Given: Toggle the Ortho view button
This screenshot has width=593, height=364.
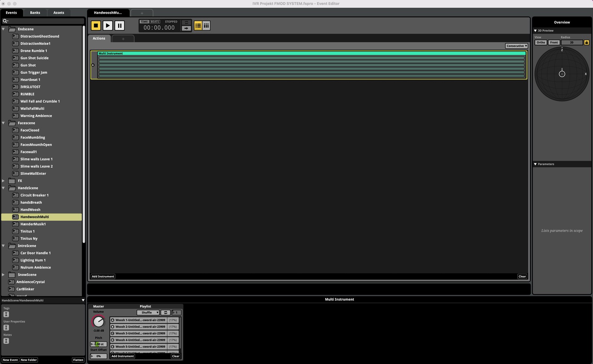Looking at the screenshot, I should tap(541, 43).
